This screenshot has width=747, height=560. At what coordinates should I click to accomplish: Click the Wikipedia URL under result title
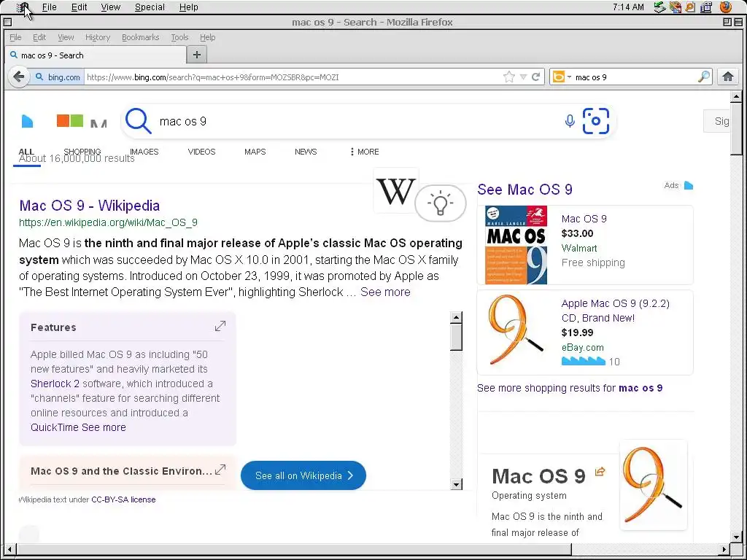108,222
